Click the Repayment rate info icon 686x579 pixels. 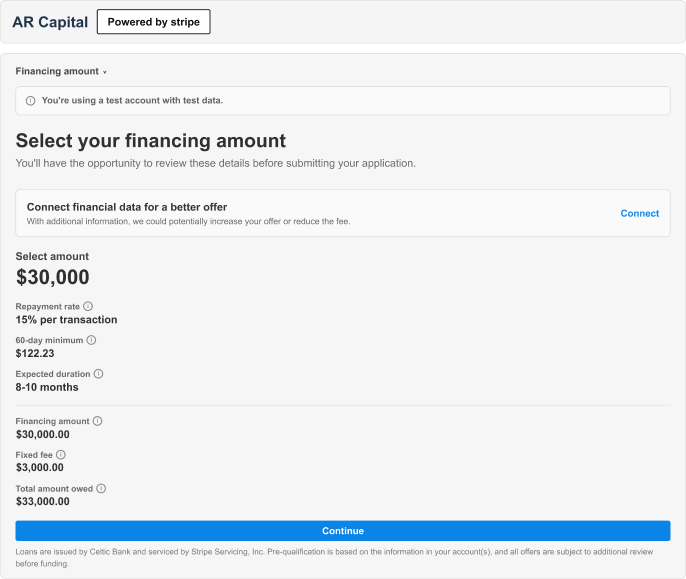(x=88, y=306)
